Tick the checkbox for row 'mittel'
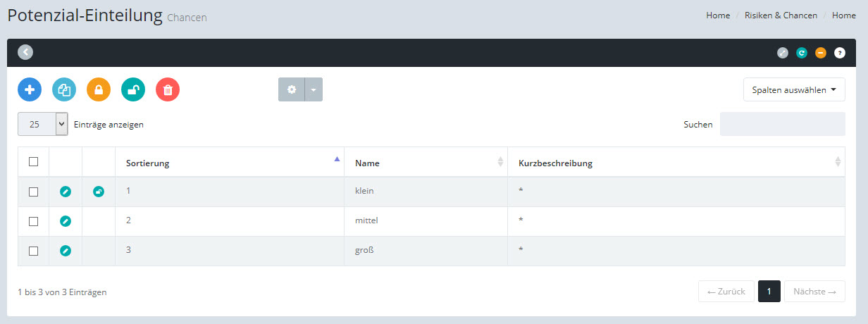 coord(33,221)
